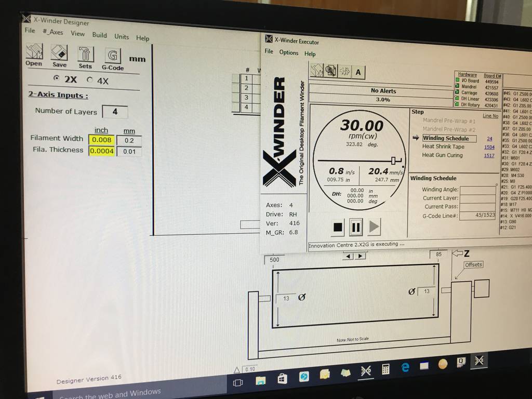Click the Current Pass field
532x399 pixels.
(x=478, y=207)
